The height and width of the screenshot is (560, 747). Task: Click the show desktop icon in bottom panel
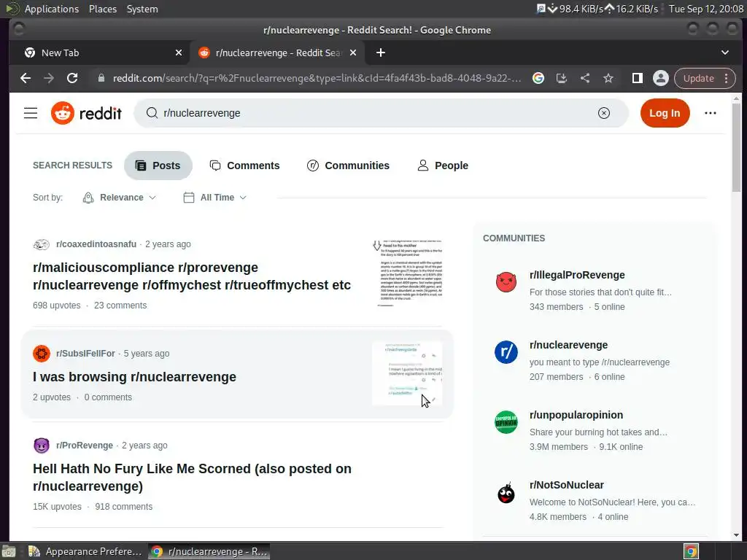tap(8, 551)
